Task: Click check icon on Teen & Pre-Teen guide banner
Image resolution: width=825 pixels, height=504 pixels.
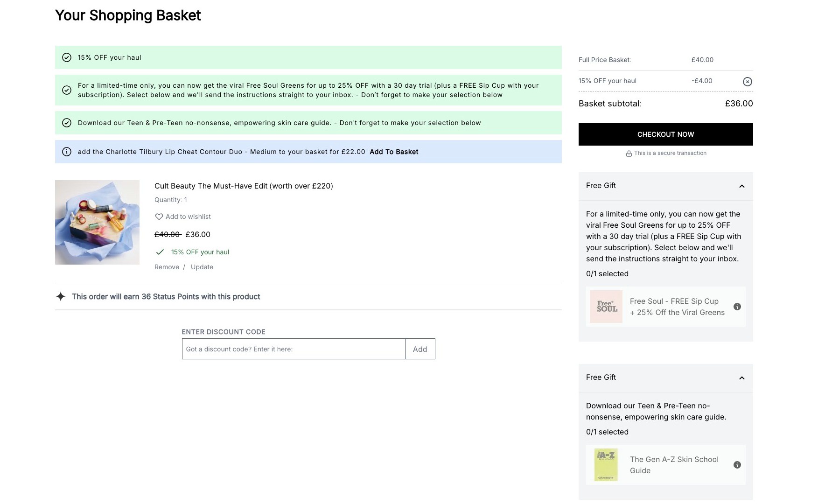Action: [x=67, y=123]
